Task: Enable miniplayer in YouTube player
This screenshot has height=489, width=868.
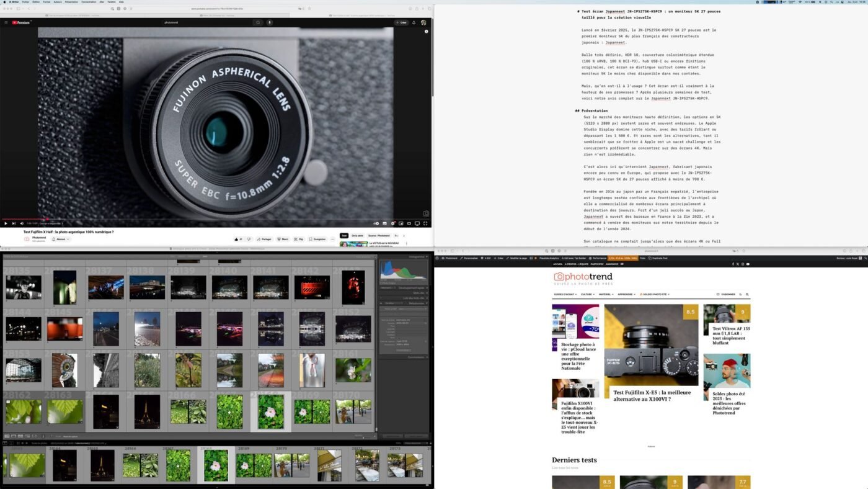Action: pyautogui.click(x=401, y=223)
